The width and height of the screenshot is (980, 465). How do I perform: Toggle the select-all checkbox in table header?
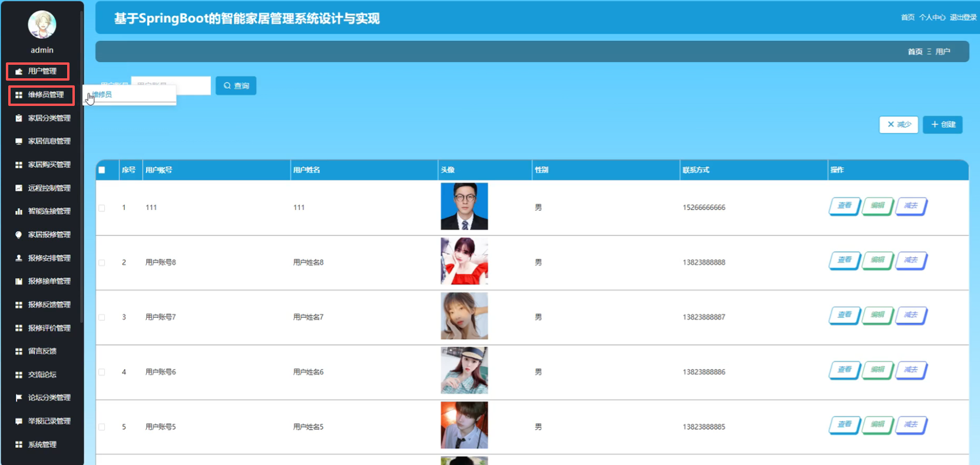(x=102, y=170)
